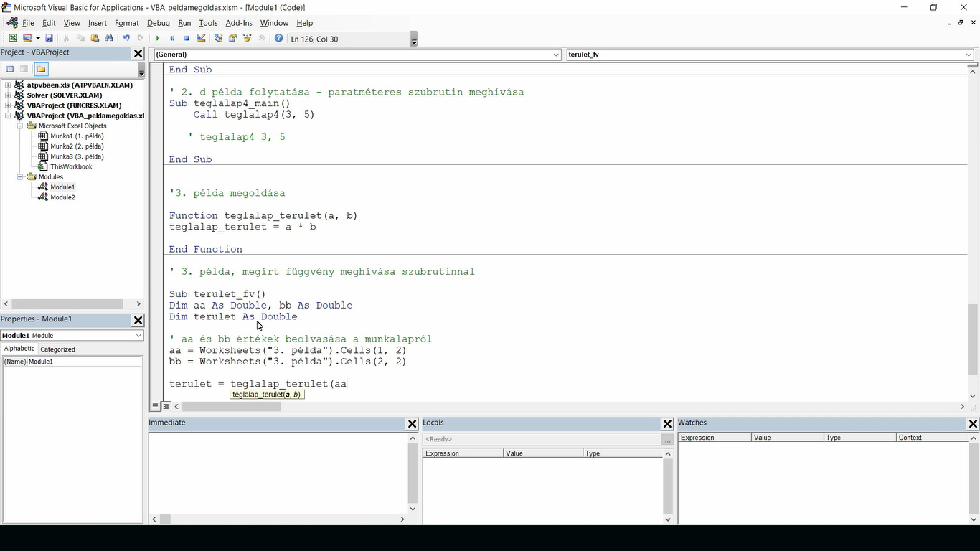Select Module2 in the project tree
The height and width of the screenshot is (551, 980).
pyautogui.click(x=62, y=197)
